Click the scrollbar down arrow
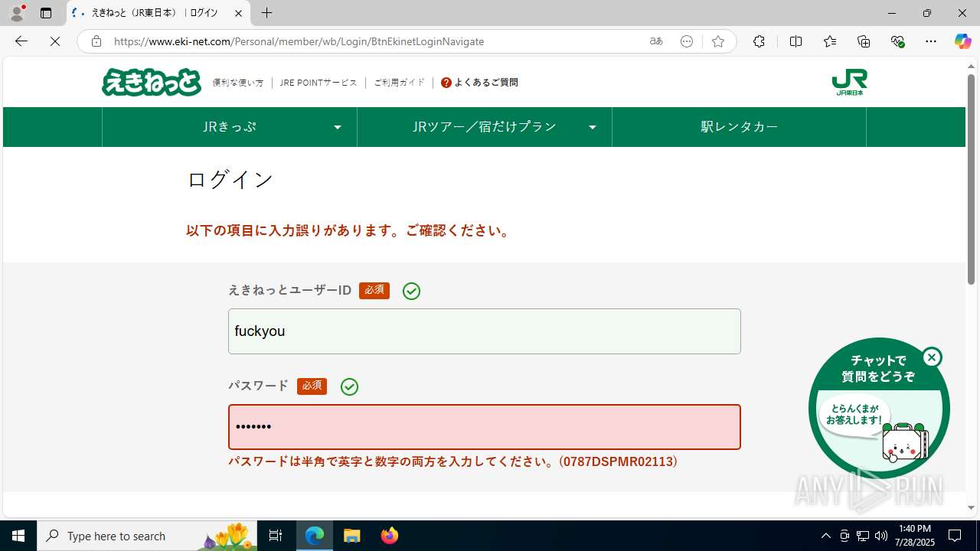980x551 pixels. coord(971,507)
